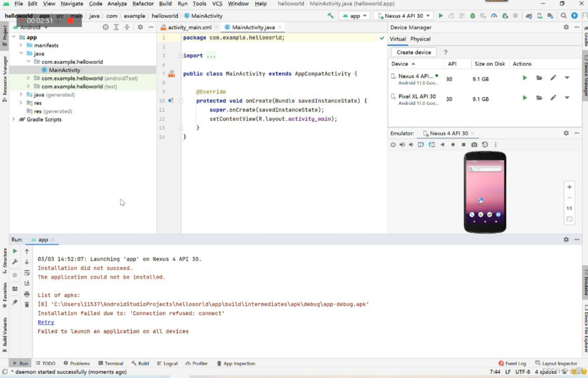Expand the res folder
Image resolution: width=588 pixels, height=378 pixels.
21,103
